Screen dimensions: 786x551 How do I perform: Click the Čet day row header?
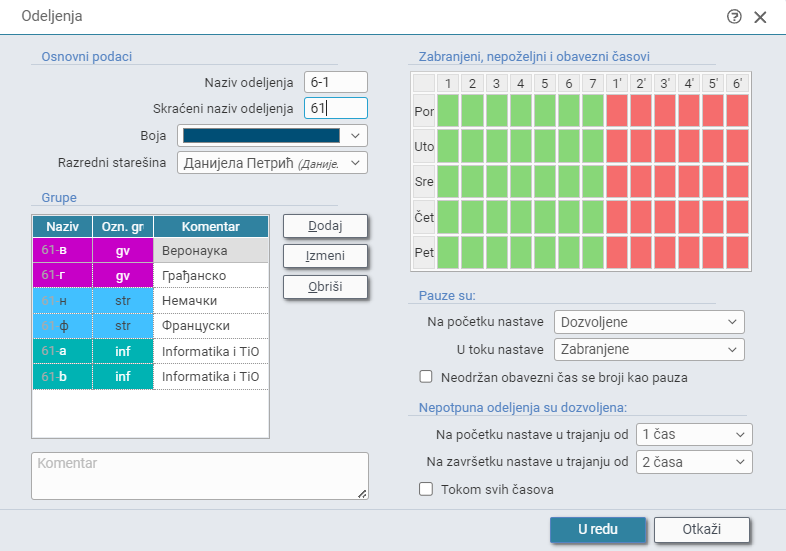click(x=424, y=217)
